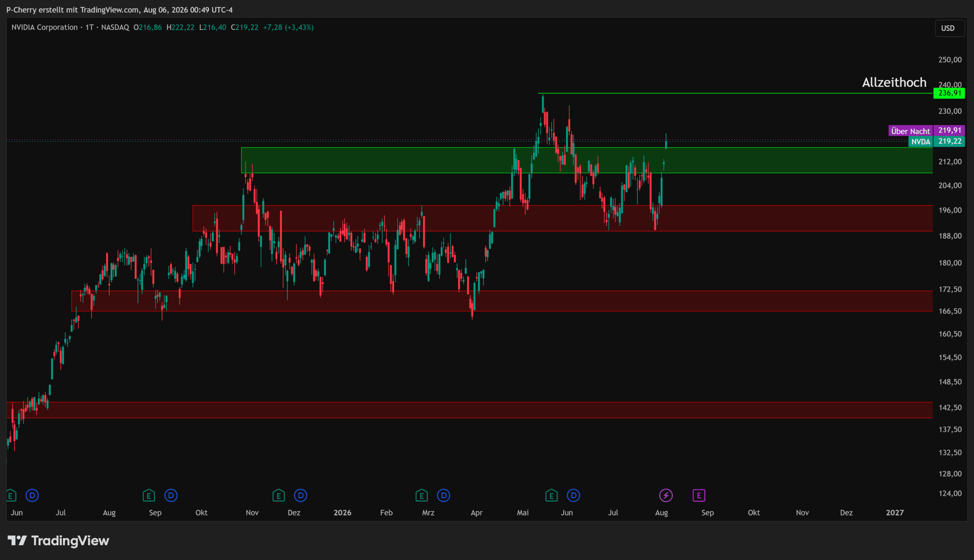
Task: Click the dividend marker near Sep 2025
Action: coord(171,495)
